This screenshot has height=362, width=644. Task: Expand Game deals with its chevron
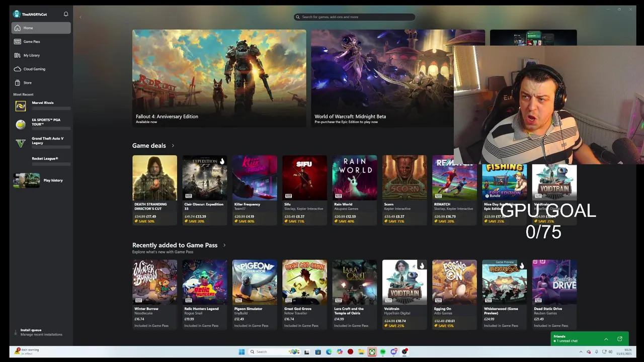pos(173,146)
